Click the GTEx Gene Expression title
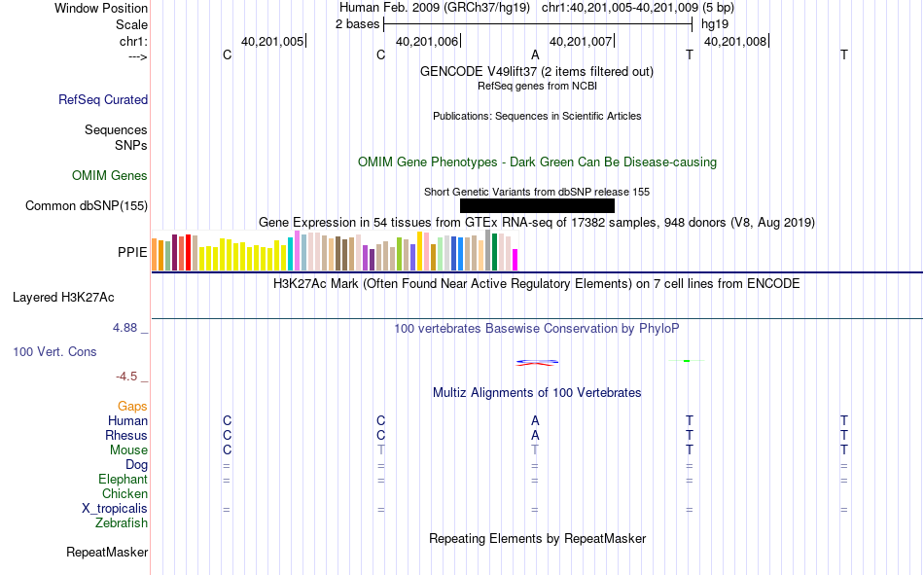The image size is (924, 575). [537, 223]
